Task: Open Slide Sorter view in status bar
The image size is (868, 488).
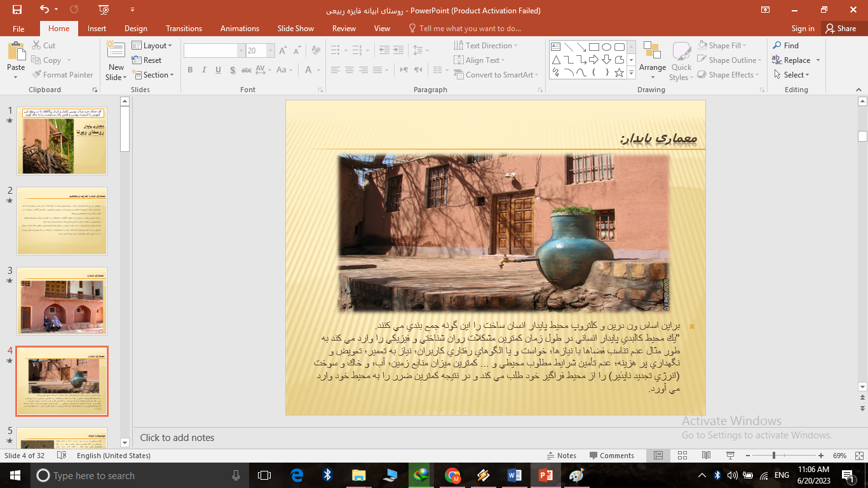Action: [x=682, y=456]
